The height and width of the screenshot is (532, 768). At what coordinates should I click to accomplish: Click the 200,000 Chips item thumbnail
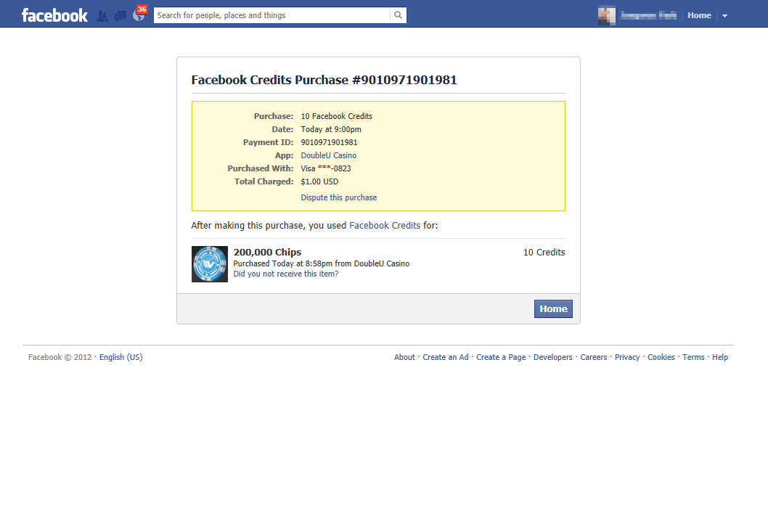(210, 264)
